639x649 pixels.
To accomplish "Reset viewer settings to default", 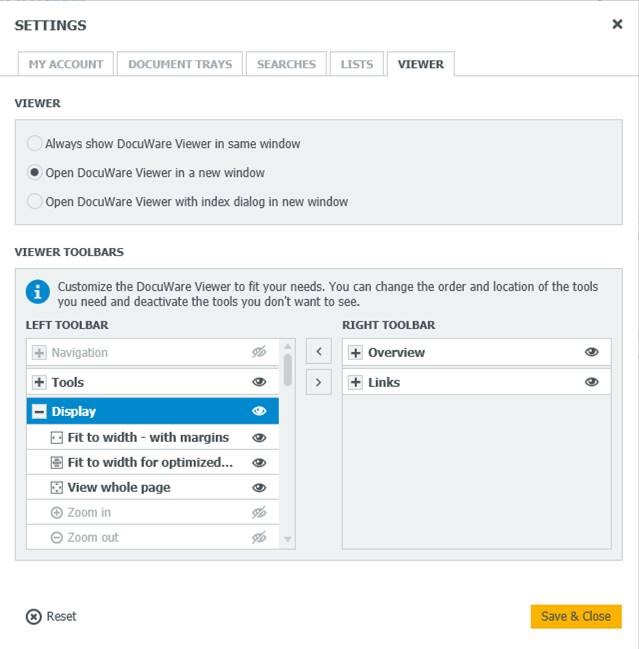I will [51, 616].
